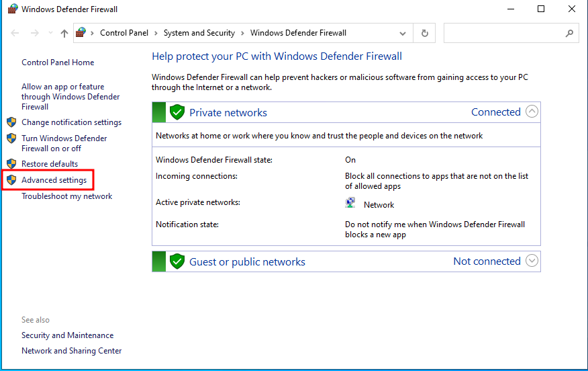Click the shield icon beside Change notification settings
Viewport: 588px width, 371px height.
tap(11, 122)
